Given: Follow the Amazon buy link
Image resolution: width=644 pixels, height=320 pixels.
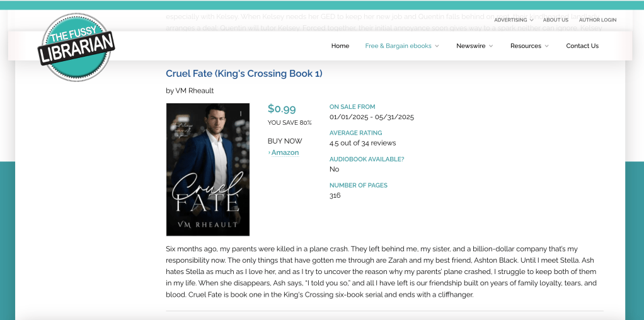Looking at the screenshot, I should click(285, 153).
